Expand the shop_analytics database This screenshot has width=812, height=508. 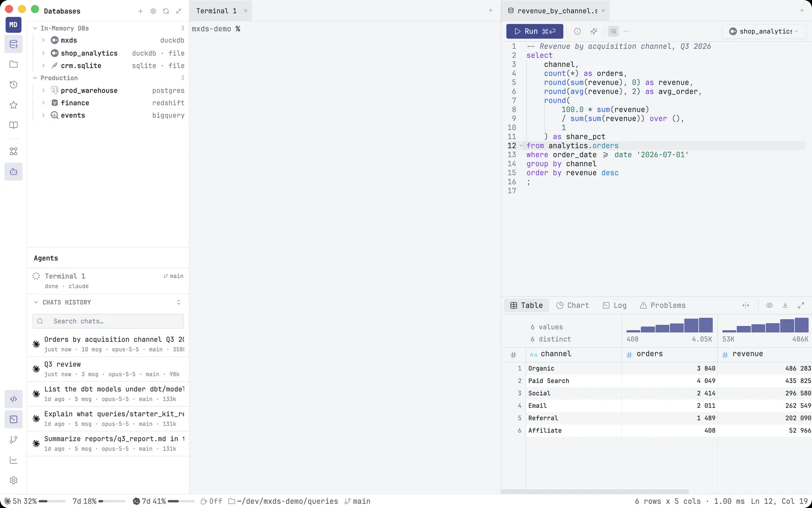pyautogui.click(x=43, y=53)
